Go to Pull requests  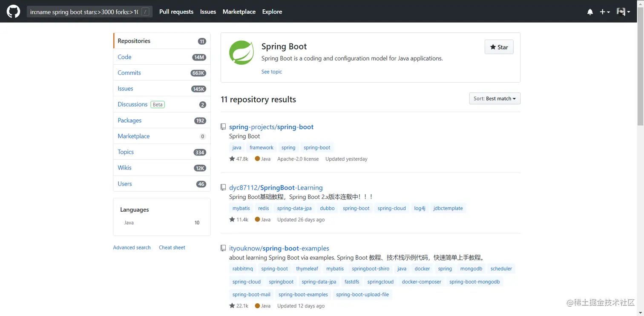click(x=176, y=11)
